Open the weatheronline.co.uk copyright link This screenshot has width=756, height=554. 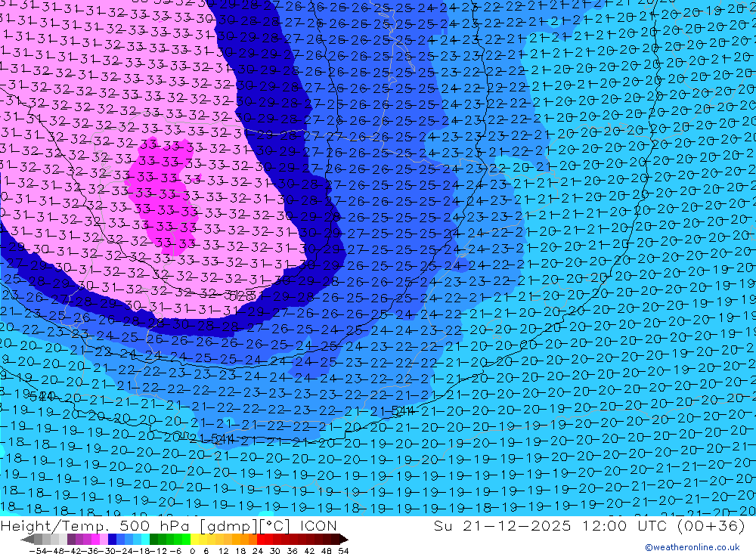click(x=692, y=547)
